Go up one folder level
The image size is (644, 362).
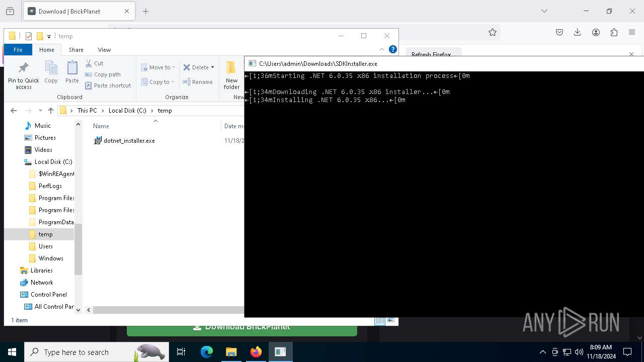51,111
